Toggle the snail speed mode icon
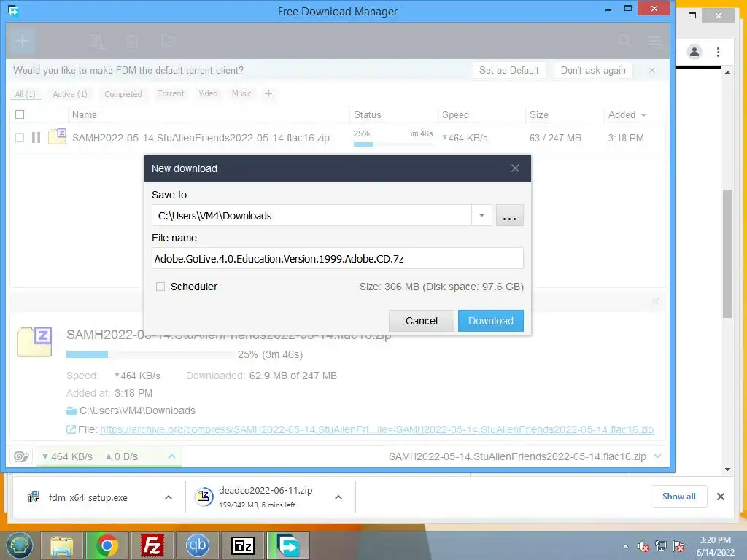Image resolution: width=747 pixels, height=560 pixels. 21,456
